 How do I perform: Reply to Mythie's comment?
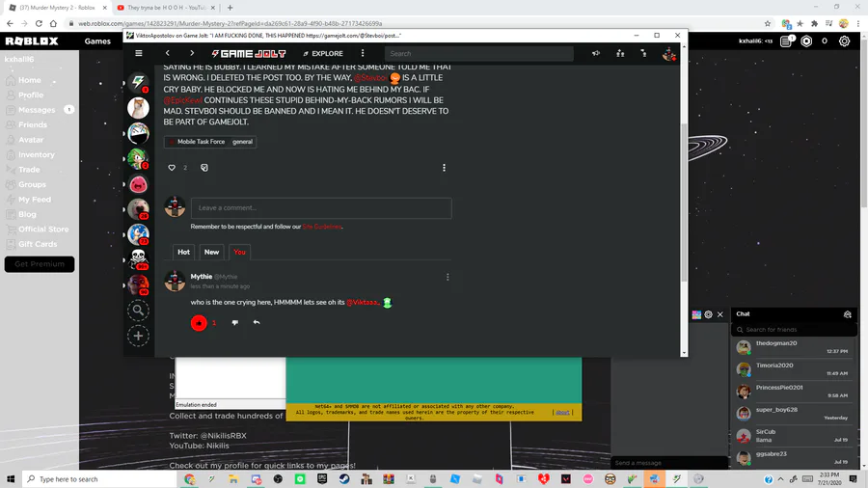click(x=257, y=322)
